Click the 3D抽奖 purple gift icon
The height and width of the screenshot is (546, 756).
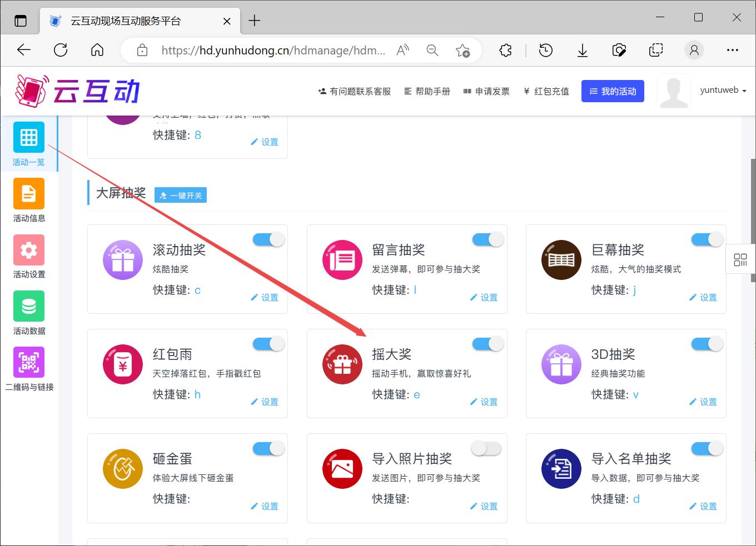561,364
